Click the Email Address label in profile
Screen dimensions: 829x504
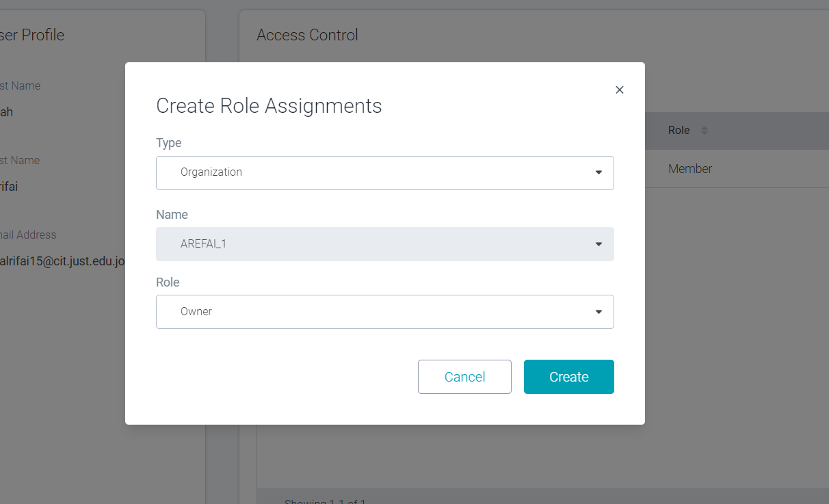coord(28,235)
